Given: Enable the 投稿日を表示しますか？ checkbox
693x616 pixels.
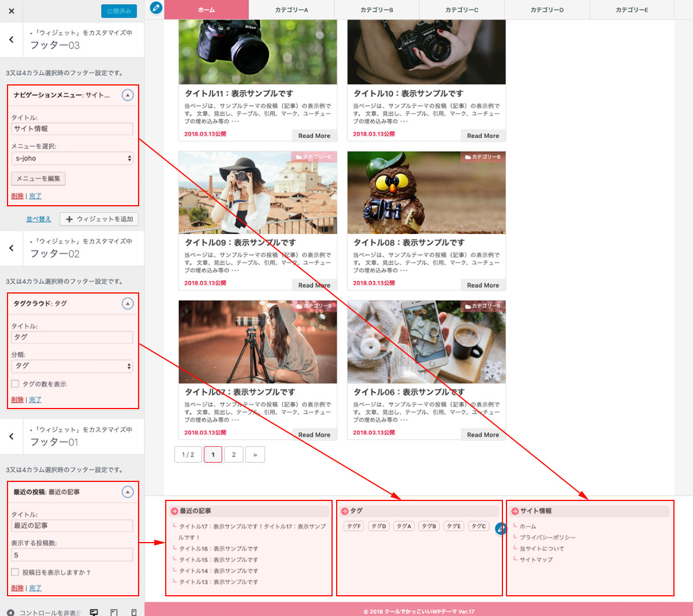Looking at the screenshot, I should [x=15, y=572].
